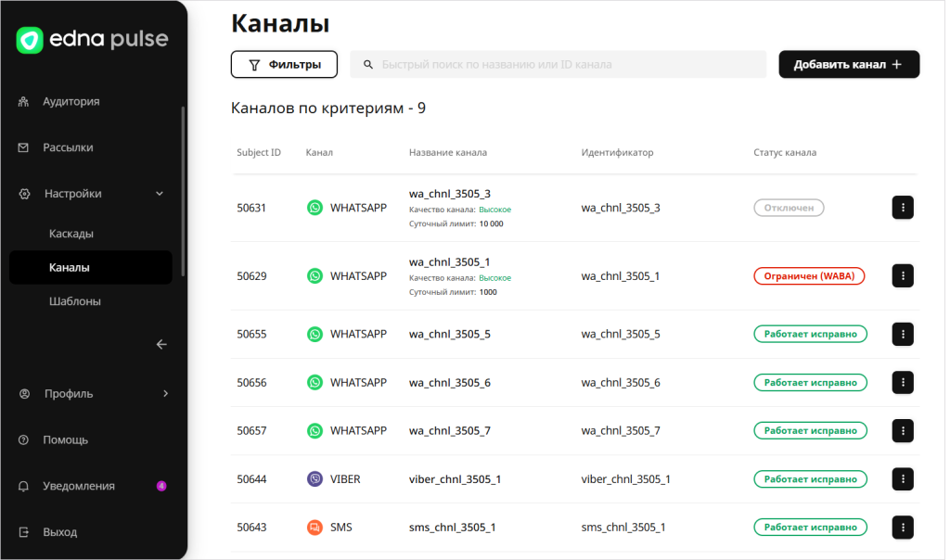Screen dimensions: 950x560
Task: Expand the Профиль submenu arrow
Action: click(165, 394)
